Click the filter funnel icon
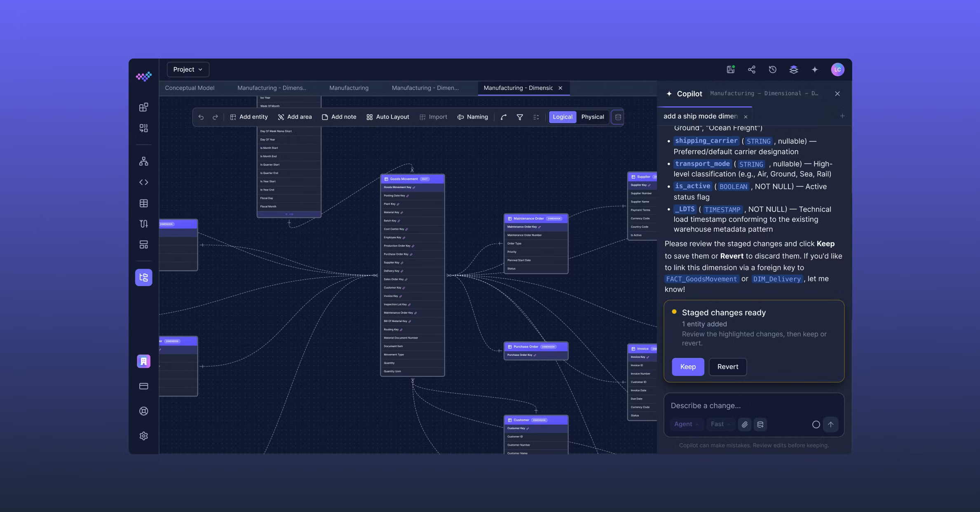Image resolution: width=980 pixels, height=512 pixels. click(520, 117)
